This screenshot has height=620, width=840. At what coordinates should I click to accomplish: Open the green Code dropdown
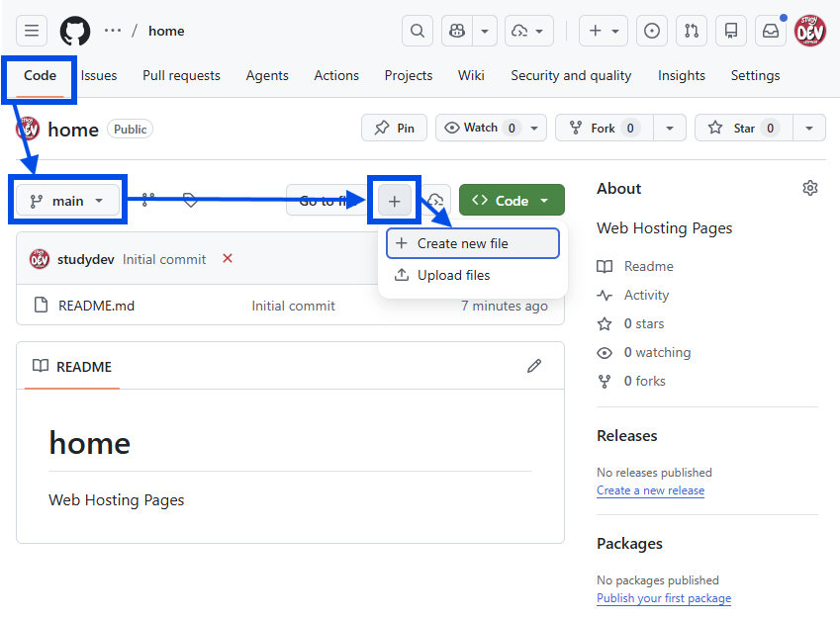512,201
